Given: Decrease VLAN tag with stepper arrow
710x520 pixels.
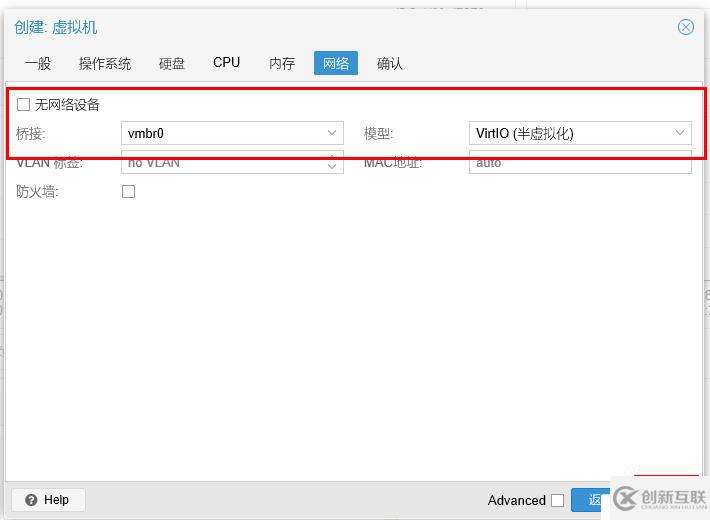Looking at the screenshot, I should pos(332,168).
